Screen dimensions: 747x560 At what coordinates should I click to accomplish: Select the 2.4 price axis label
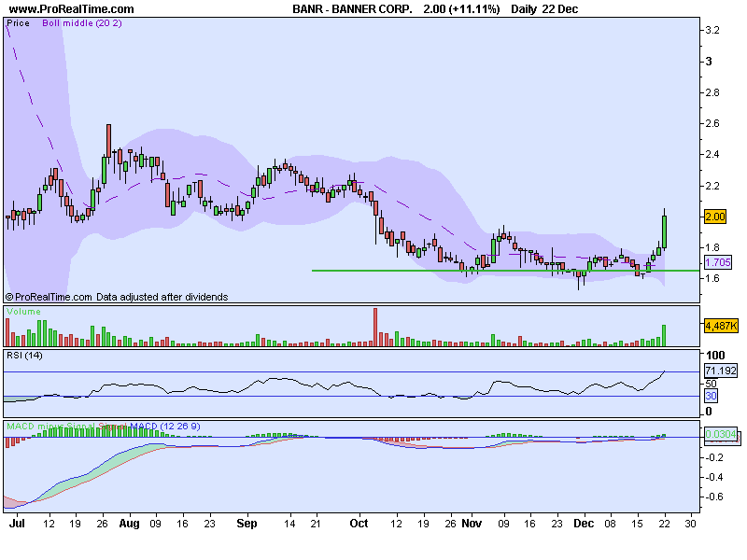(x=712, y=154)
